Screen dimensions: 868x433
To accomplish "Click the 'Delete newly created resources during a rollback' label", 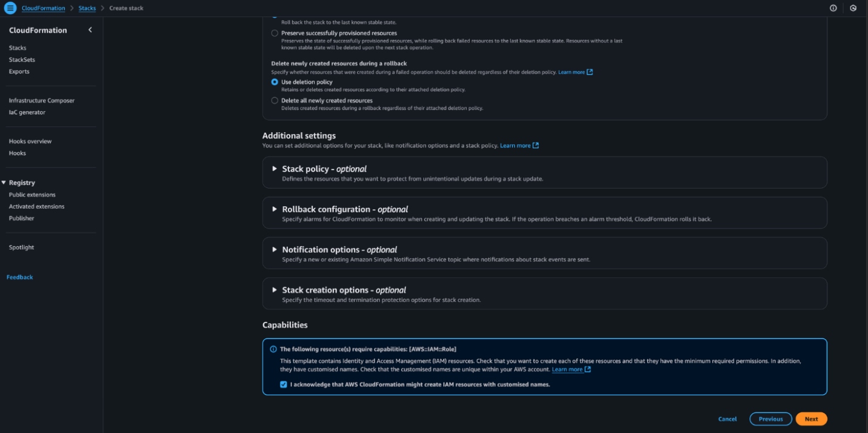I will coord(339,63).
